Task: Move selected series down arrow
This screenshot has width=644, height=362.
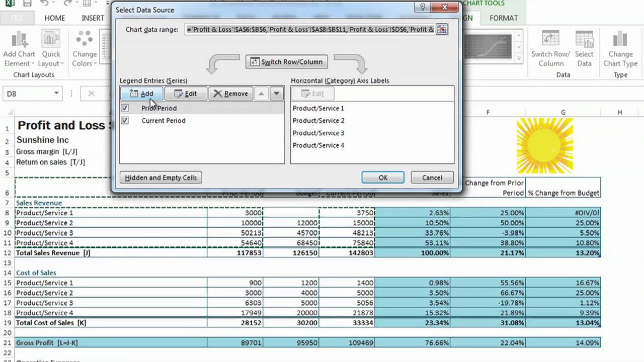Action: click(x=276, y=94)
